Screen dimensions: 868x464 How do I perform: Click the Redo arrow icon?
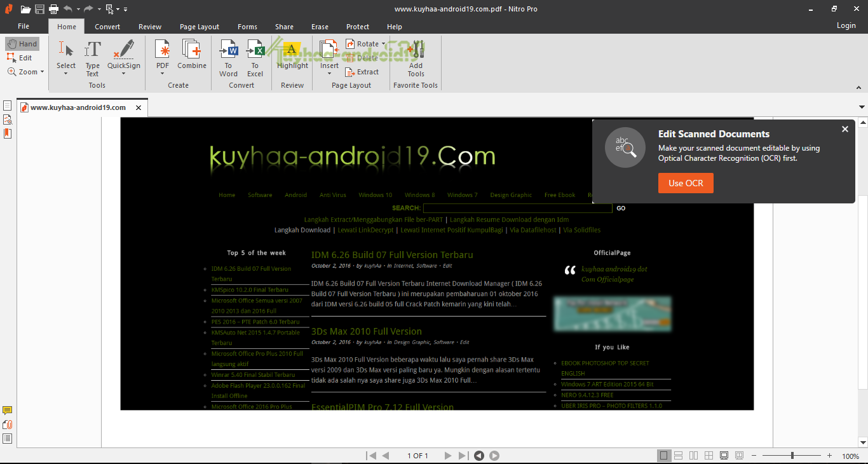[88, 9]
